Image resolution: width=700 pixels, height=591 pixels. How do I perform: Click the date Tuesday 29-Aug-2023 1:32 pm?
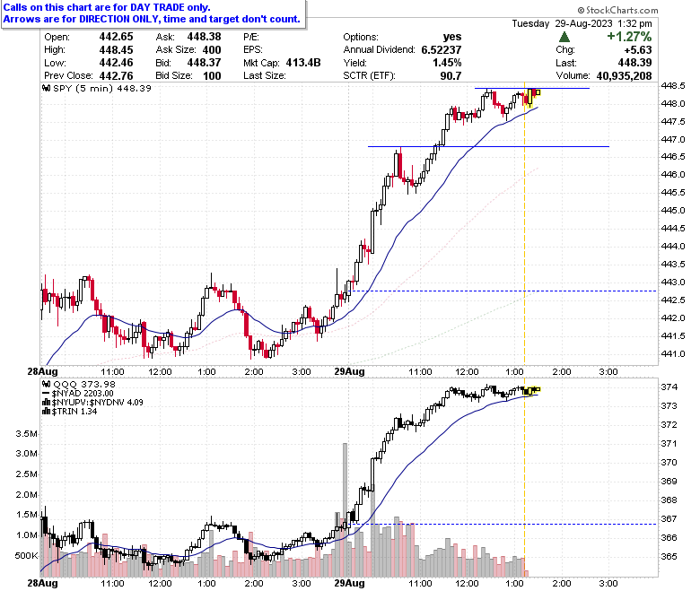click(x=582, y=23)
